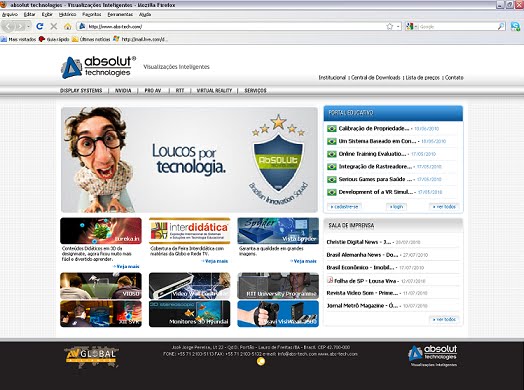This screenshot has height=390, width=524.
Task: Open the Lista de preços link
Action: pos(422,78)
